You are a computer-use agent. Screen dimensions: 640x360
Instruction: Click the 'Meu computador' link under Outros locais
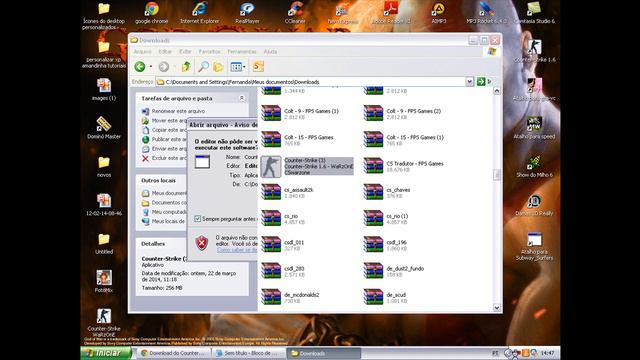(164, 212)
